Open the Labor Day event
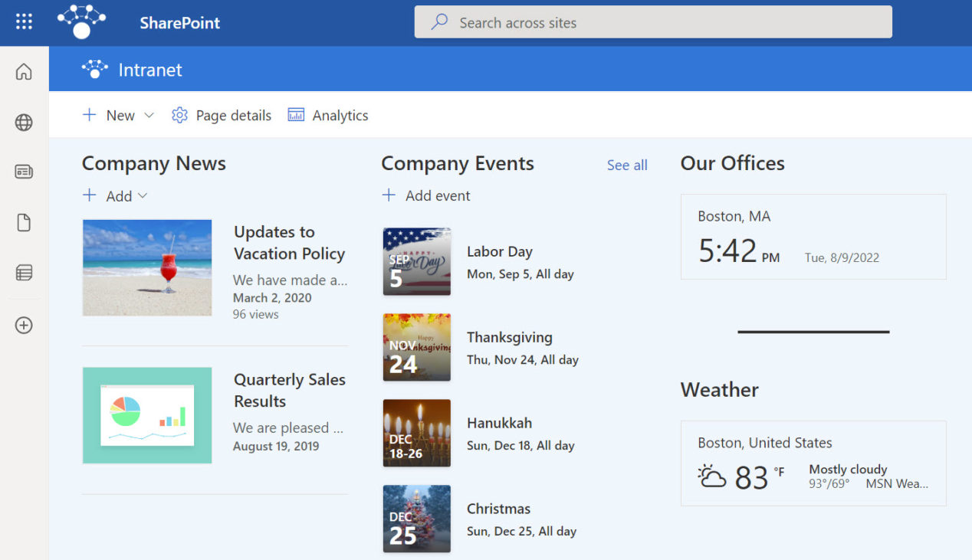 500,251
